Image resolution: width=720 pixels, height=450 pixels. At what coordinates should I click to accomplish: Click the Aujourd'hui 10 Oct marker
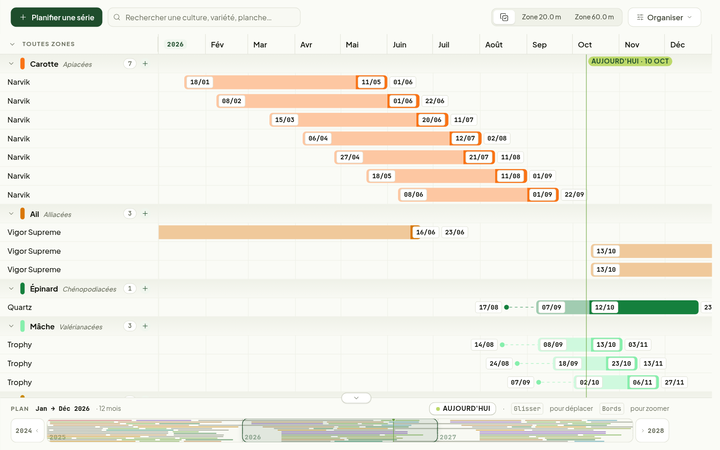(630, 61)
